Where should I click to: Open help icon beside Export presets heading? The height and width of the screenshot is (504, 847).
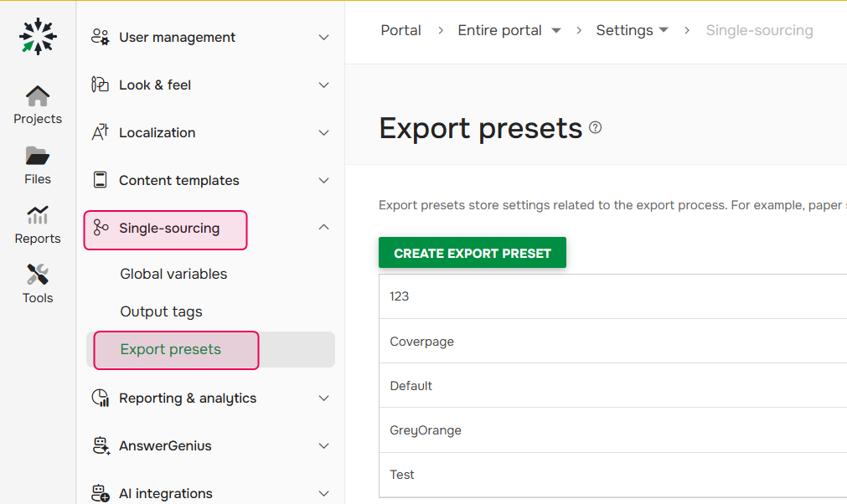(596, 127)
